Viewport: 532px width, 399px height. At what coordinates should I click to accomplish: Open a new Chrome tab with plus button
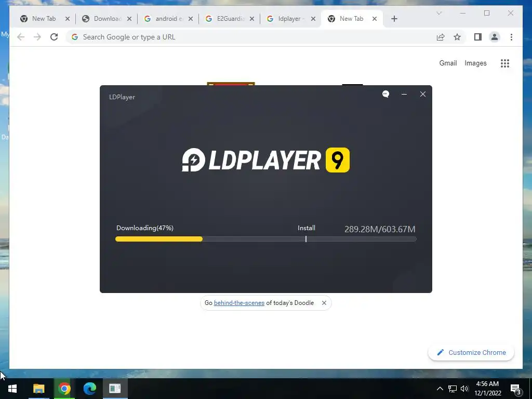[x=394, y=19]
